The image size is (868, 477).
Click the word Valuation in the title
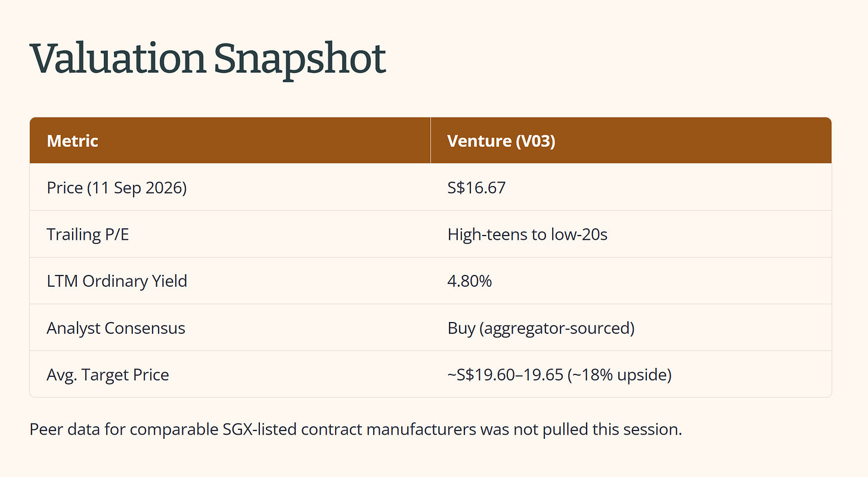(117, 60)
